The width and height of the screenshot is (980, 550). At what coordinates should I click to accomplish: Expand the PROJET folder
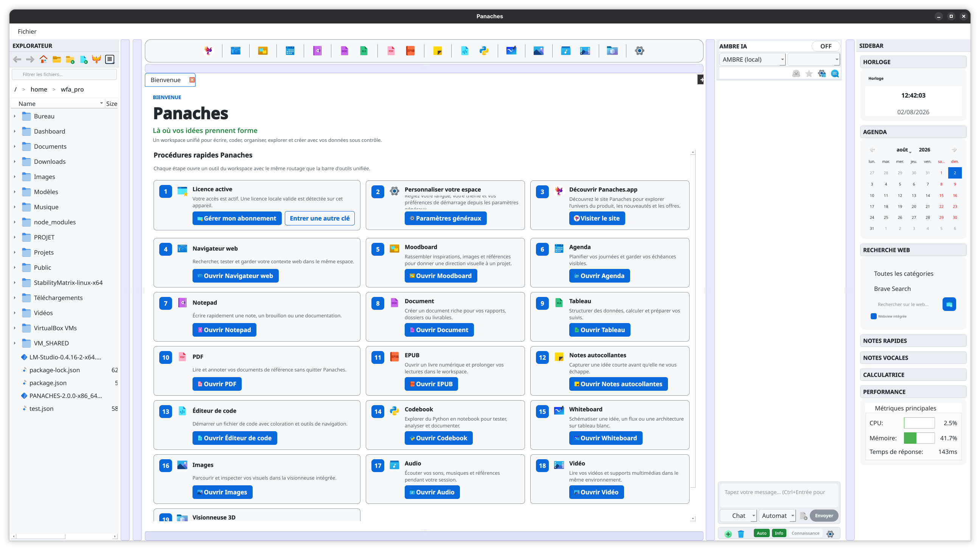pos(15,237)
